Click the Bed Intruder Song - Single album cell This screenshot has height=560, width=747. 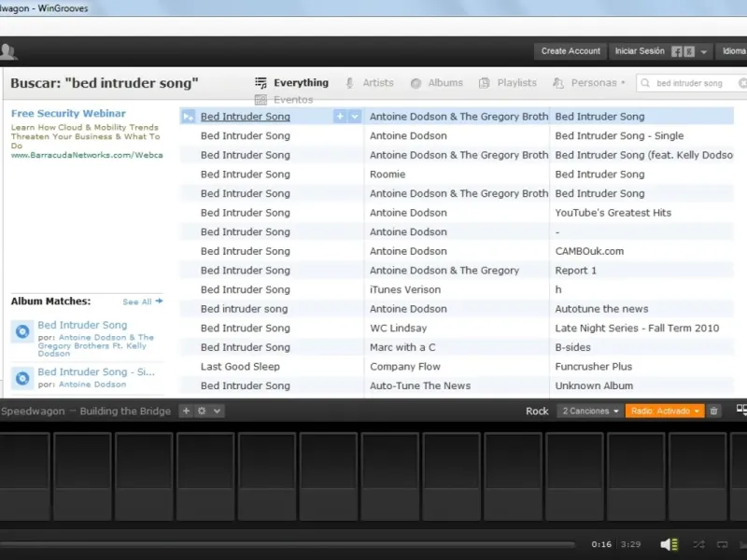point(619,135)
